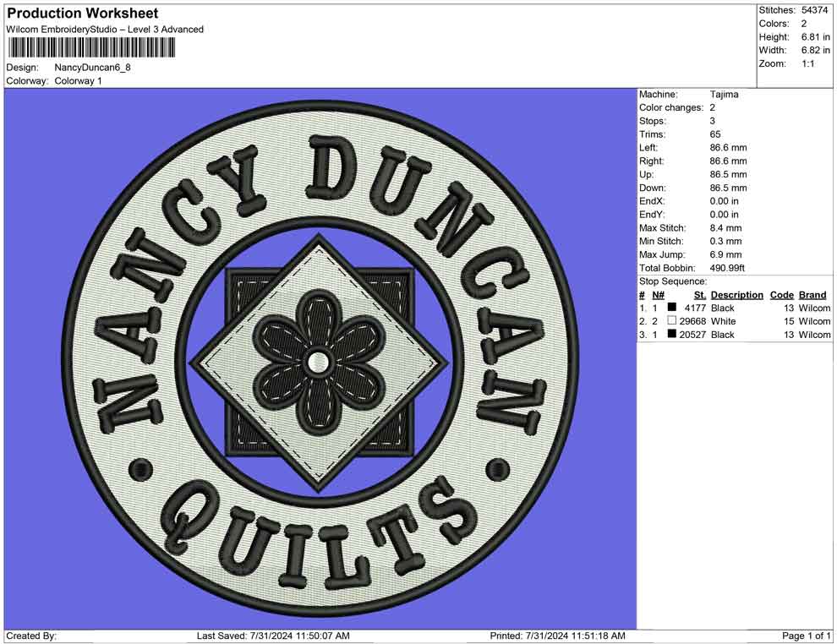Click the 'St.' column header

click(700, 294)
